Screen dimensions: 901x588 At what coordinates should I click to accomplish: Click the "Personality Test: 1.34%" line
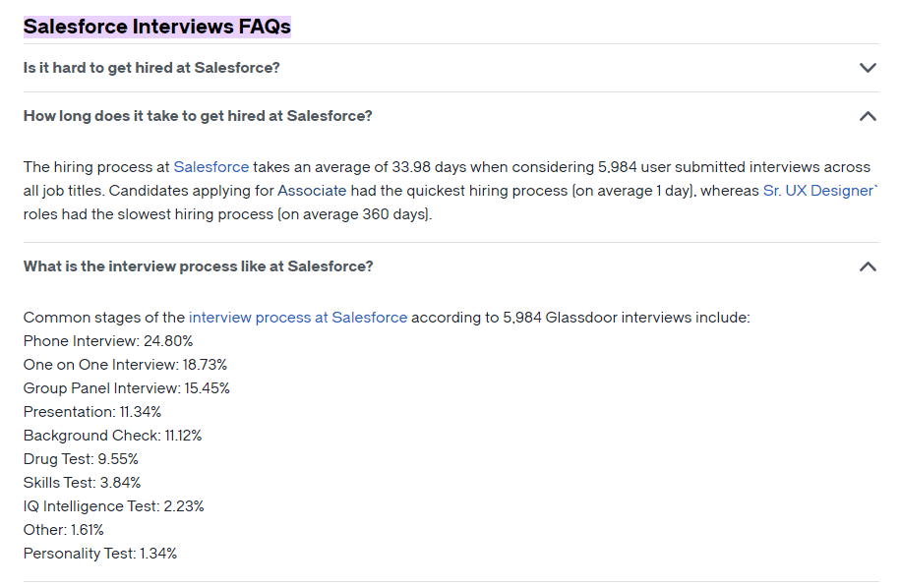click(x=99, y=553)
